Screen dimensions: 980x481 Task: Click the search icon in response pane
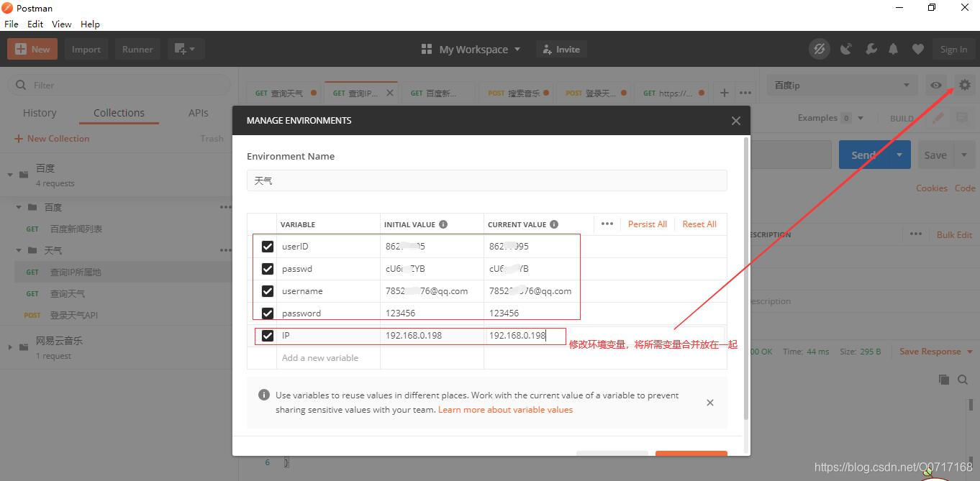pos(963,380)
